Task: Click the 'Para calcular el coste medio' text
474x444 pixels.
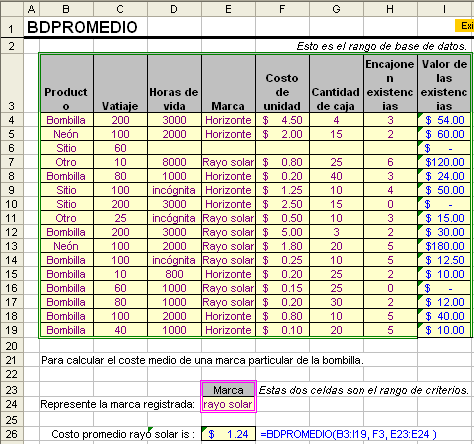Action: coord(202,360)
